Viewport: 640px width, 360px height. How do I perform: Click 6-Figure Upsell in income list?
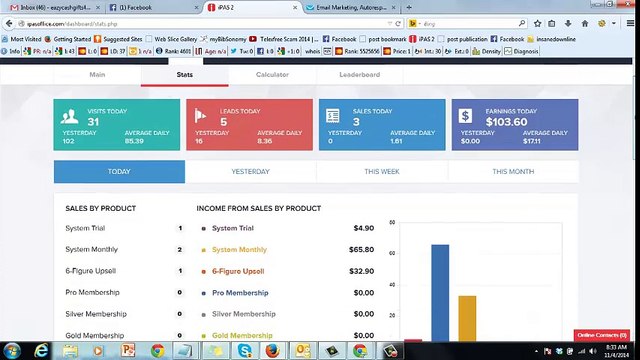(x=238, y=271)
